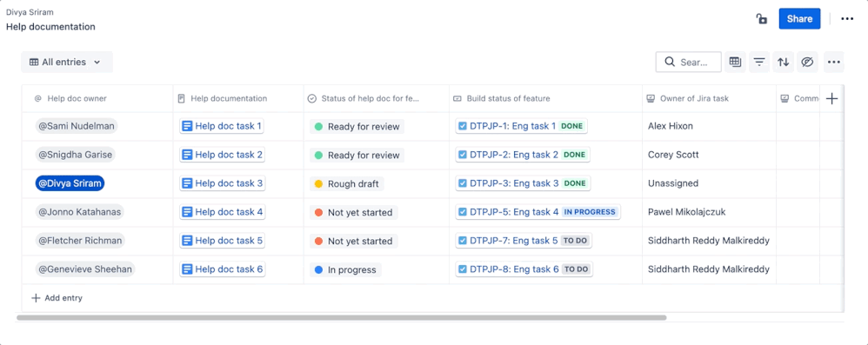This screenshot has height=345, width=868.
Task: Click the highlighted @Divya Sriram mention
Action: tap(70, 183)
